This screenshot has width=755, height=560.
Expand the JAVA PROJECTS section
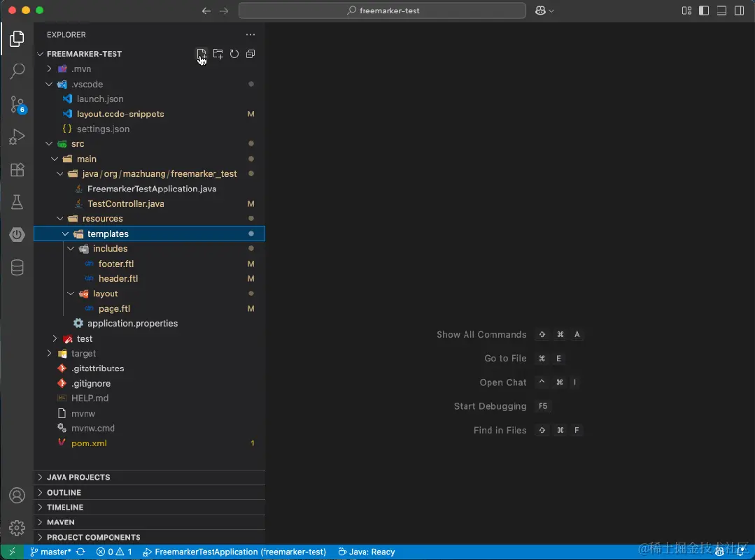click(x=149, y=478)
